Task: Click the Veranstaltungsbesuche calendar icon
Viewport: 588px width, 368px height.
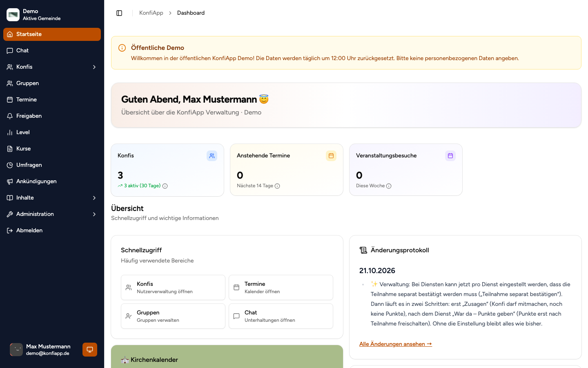Action: point(450,156)
